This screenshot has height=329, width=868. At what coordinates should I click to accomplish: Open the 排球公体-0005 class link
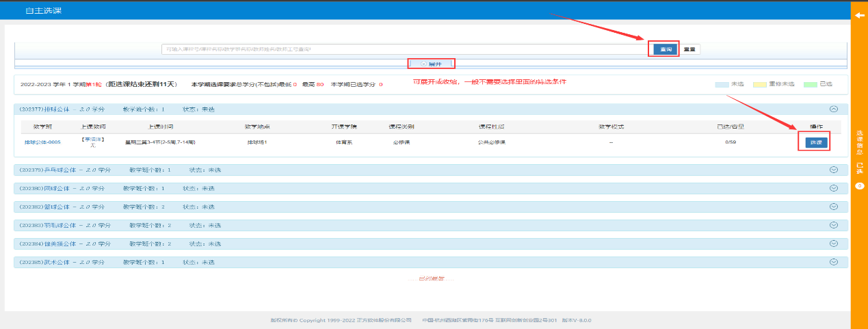pos(42,142)
